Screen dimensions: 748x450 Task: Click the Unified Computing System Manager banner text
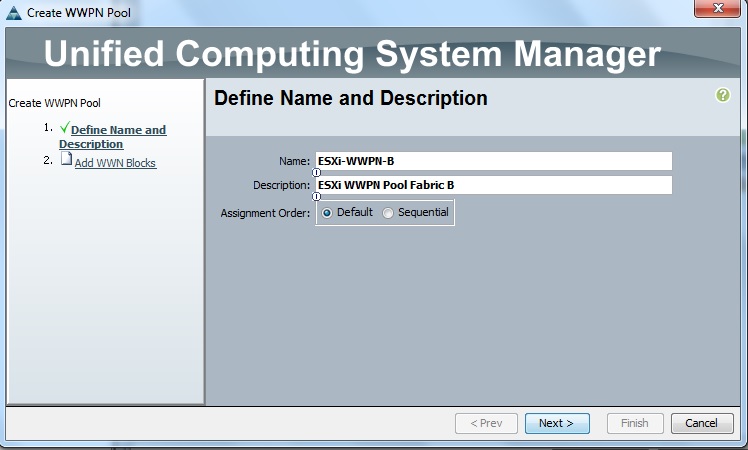(352, 54)
